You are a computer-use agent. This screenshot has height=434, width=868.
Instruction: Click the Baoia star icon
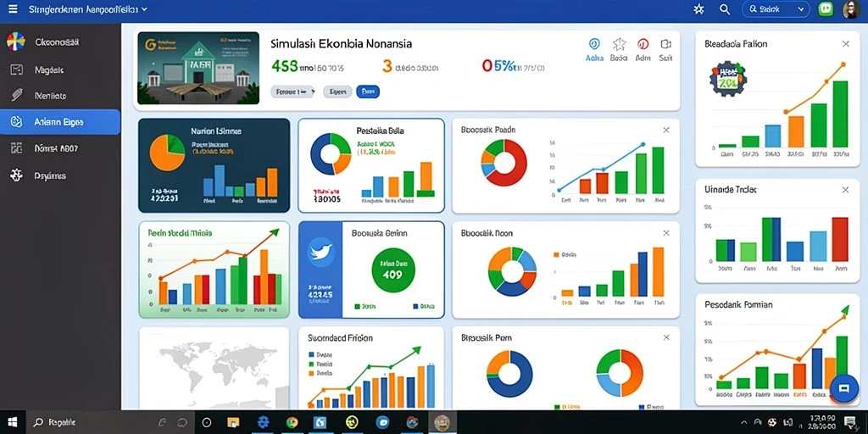click(x=619, y=44)
